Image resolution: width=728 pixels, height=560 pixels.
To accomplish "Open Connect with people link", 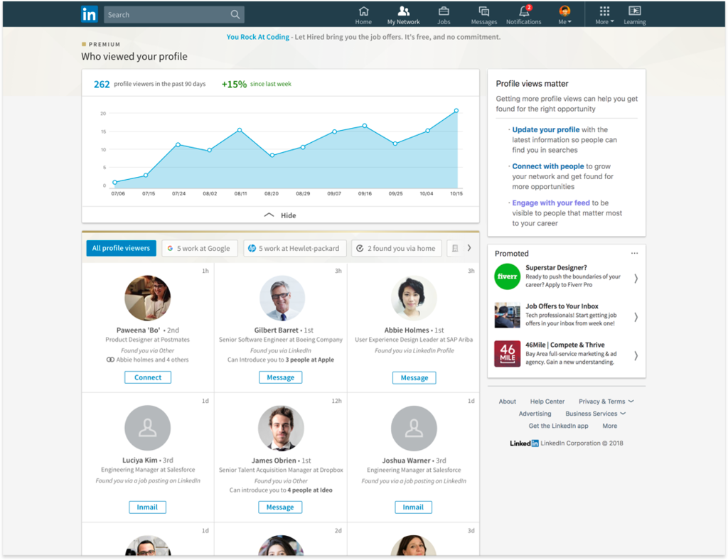I will pyautogui.click(x=548, y=166).
